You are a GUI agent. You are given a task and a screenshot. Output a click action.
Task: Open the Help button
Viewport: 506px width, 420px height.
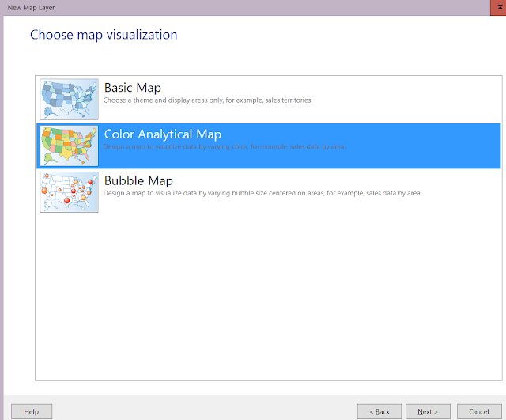(32, 411)
